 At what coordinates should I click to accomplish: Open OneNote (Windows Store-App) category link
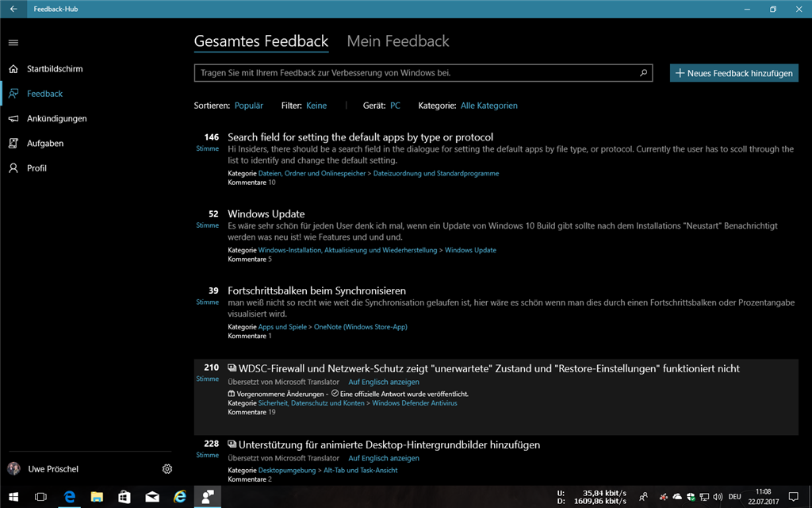click(361, 327)
